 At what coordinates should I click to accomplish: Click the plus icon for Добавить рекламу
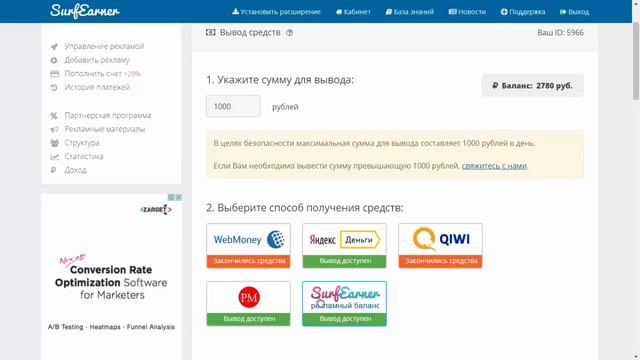coord(54,60)
